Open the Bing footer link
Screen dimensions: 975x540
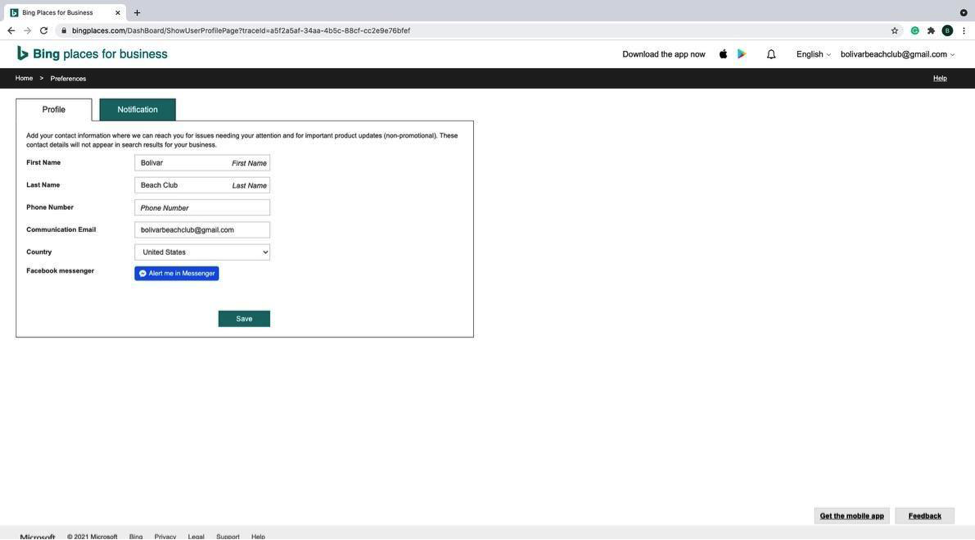pos(136,536)
